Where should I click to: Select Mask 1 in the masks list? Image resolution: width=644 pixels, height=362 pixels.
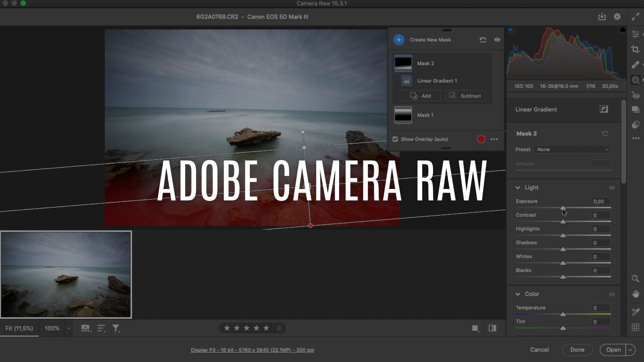pos(425,115)
